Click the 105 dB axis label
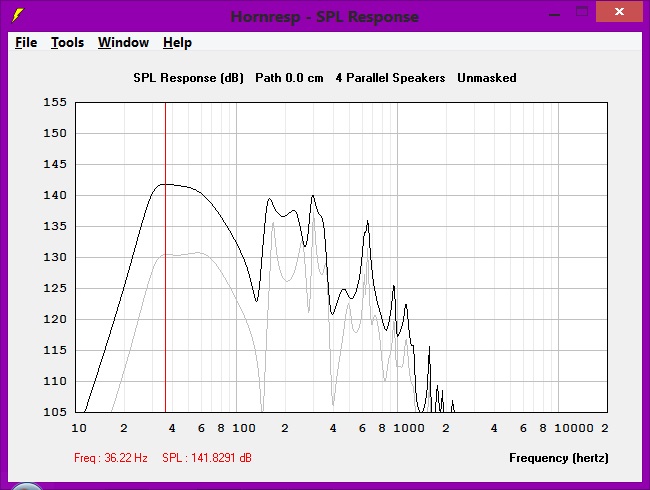This screenshot has width=650, height=490. (55, 412)
